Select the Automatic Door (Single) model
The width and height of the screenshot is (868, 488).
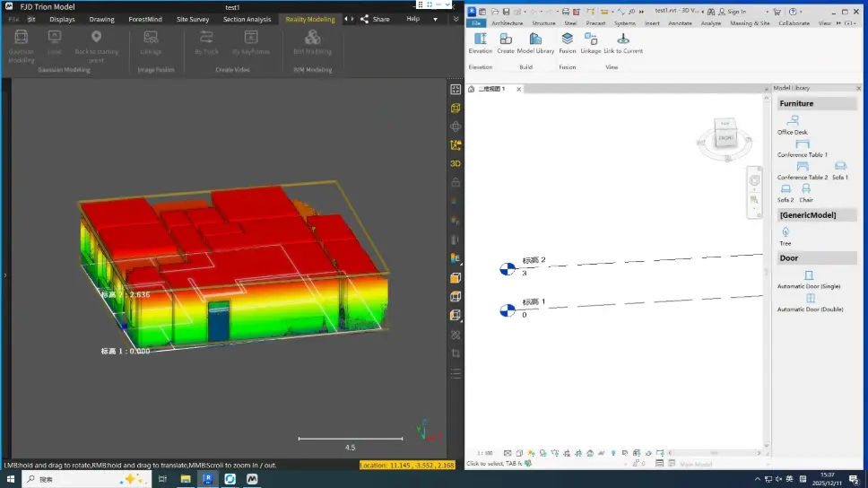[809, 276]
